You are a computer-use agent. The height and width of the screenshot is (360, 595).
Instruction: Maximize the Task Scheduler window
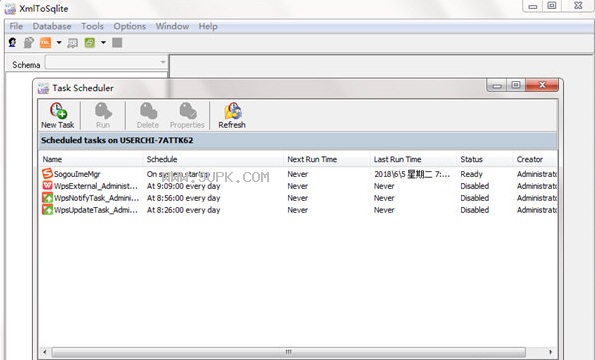click(x=516, y=85)
